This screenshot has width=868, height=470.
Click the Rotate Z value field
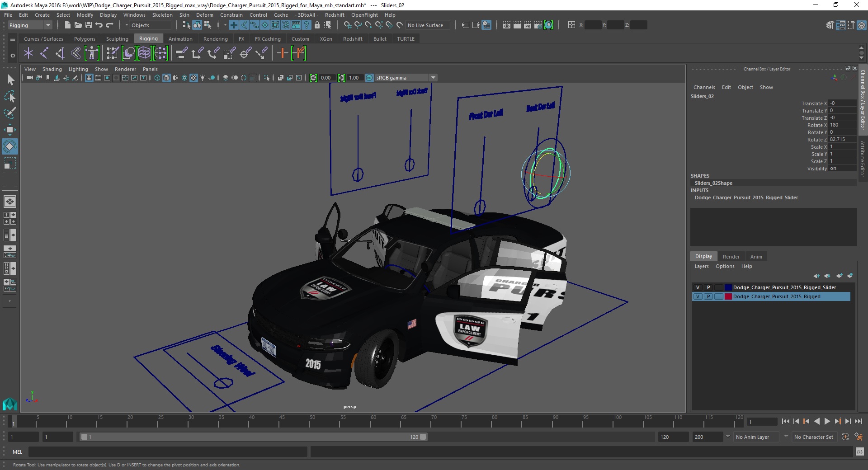click(x=842, y=139)
